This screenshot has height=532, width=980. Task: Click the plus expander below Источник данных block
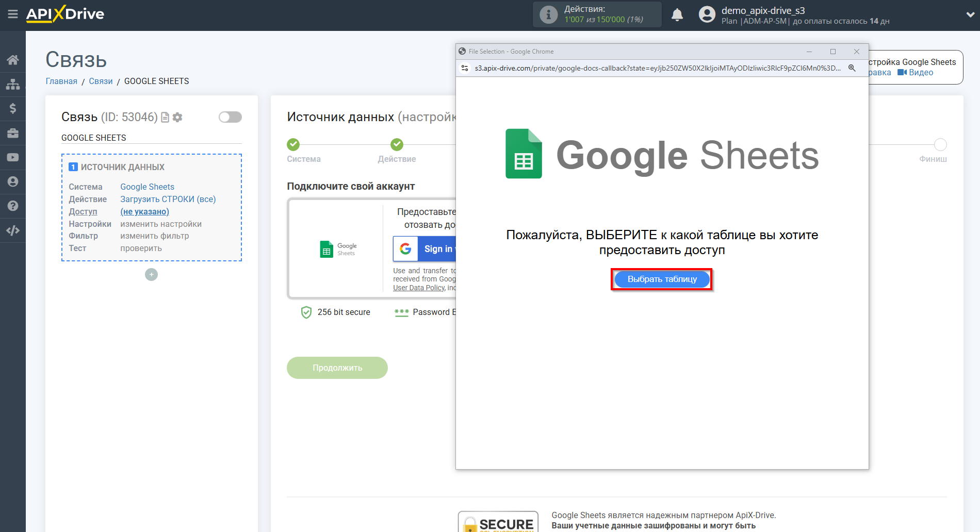pyautogui.click(x=151, y=274)
